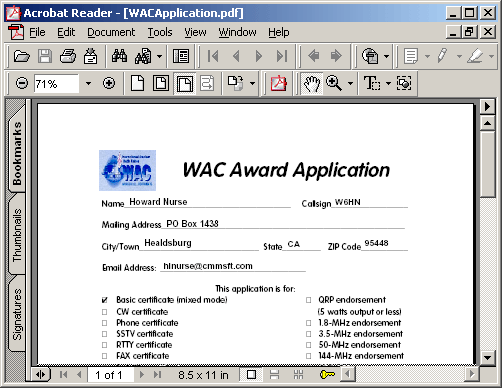Click the zoom out minus button
This screenshot has width=502, height=388.
22,83
